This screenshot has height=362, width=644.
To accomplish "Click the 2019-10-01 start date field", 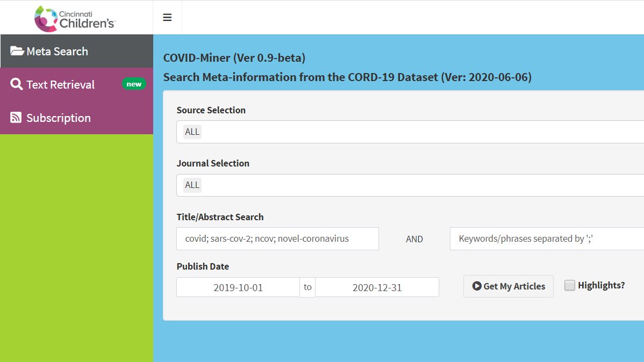I will coord(238,287).
